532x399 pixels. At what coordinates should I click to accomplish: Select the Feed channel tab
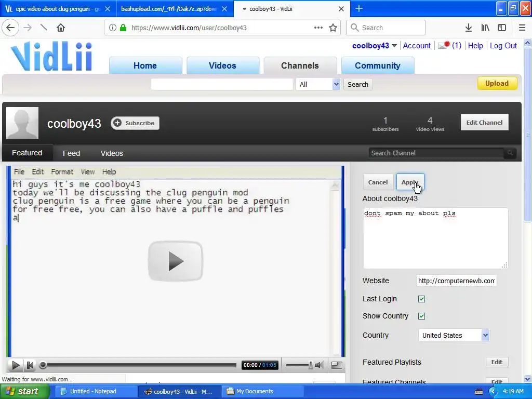[x=71, y=153]
